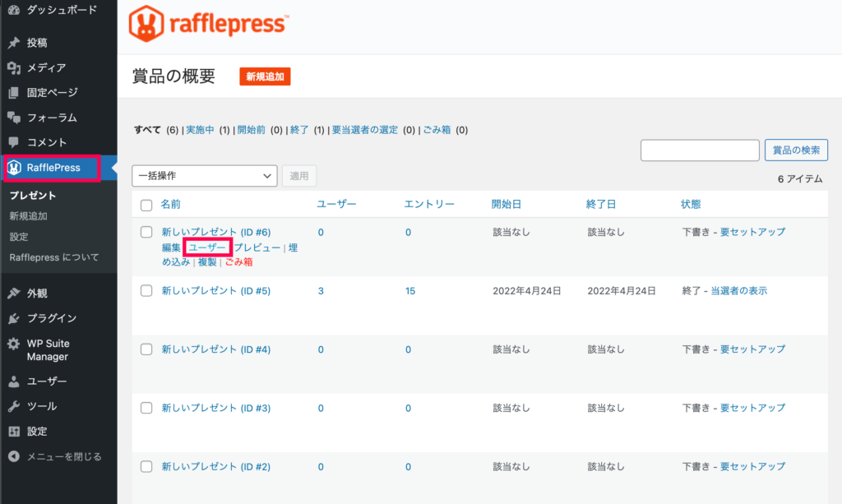Click the ダッシュボード dashboard icon
This screenshot has width=842, height=504.
tap(14, 10)
